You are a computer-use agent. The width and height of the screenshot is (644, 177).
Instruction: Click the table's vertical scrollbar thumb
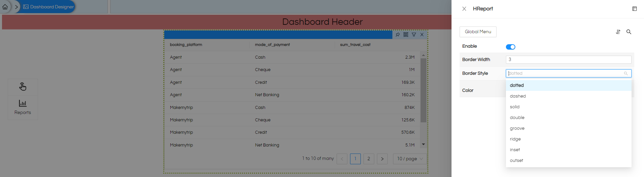(x=423, y=91)
